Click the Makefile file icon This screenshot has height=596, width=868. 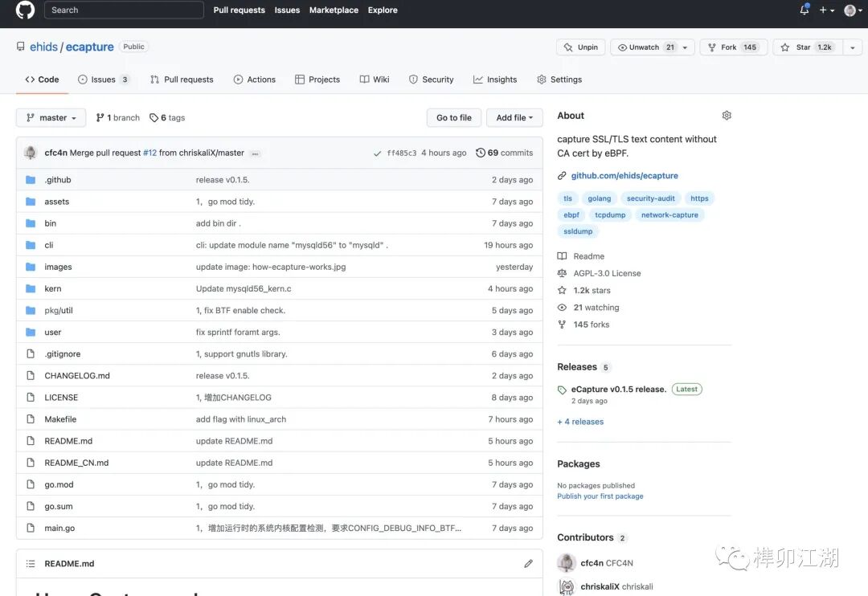[x=31, y=419]
